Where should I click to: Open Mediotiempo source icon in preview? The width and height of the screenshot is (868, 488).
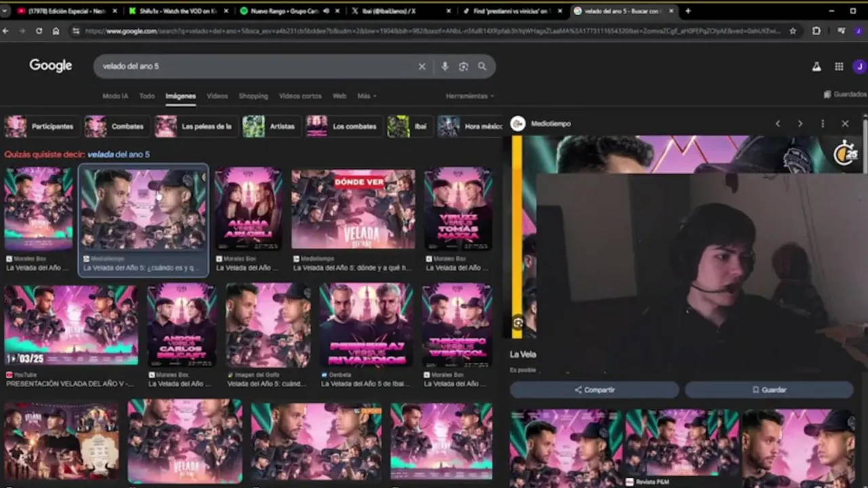coord(518,123)
